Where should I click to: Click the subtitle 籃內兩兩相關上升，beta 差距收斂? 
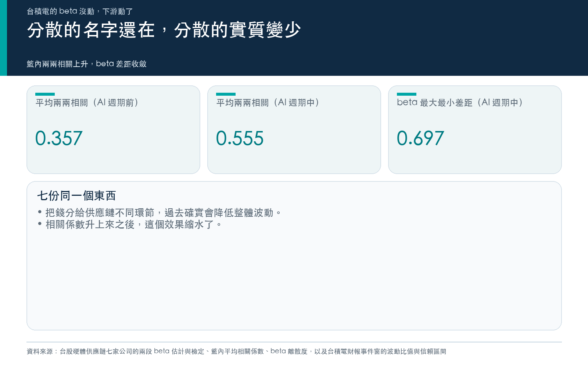pos(86,64)
